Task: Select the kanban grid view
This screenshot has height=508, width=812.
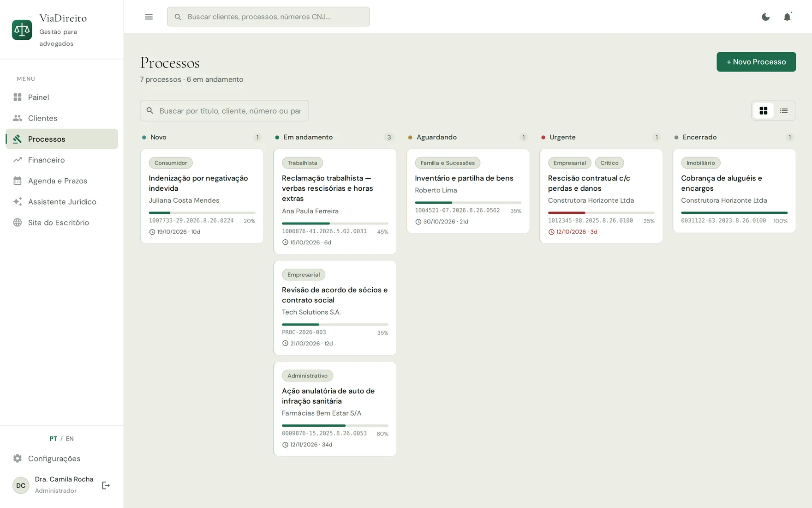Action: (764, 111)
